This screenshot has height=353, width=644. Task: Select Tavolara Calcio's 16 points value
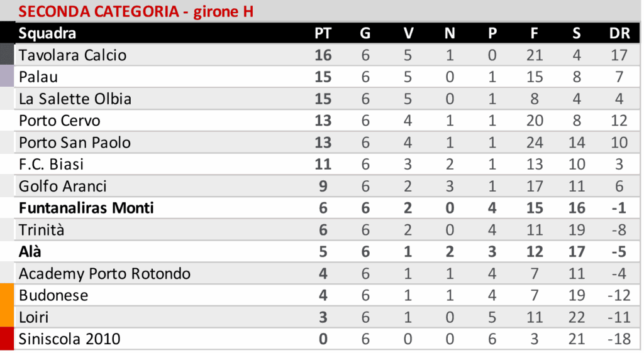323,55
